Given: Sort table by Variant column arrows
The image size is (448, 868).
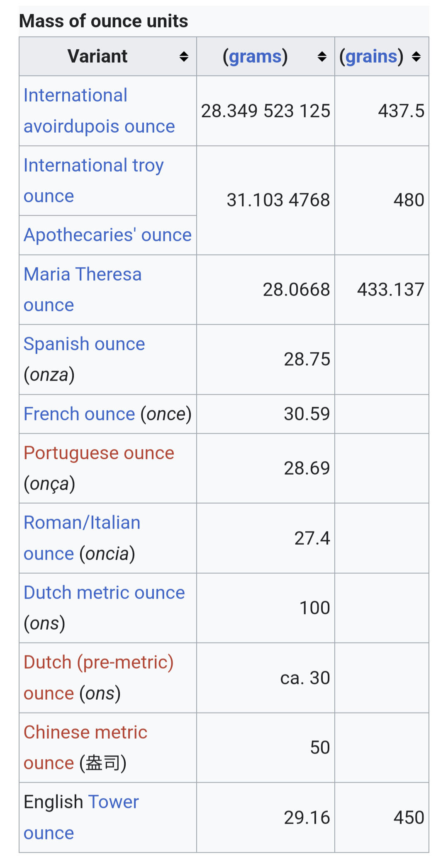Looking at the screenshot, I should point(184,57).
